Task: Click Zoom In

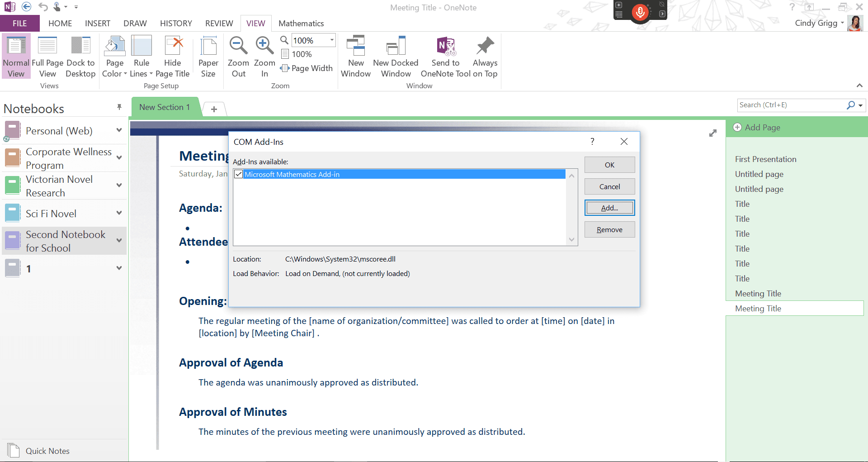Action: click(x=264, y=57)
